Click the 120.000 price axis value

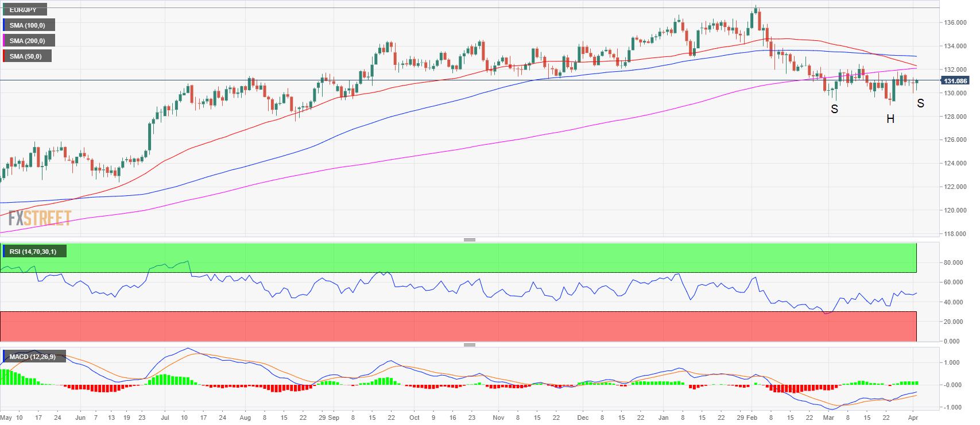click(955, 210)
